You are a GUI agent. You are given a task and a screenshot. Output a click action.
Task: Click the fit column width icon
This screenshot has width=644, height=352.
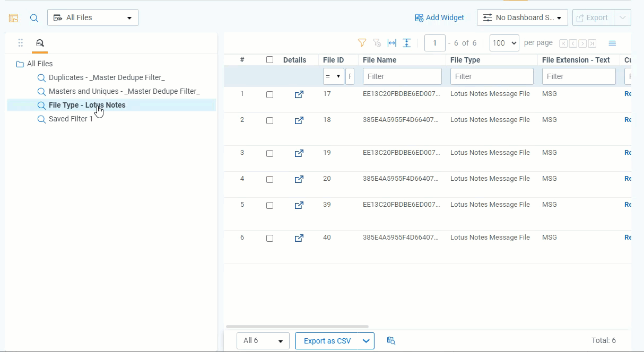point(392,43)
